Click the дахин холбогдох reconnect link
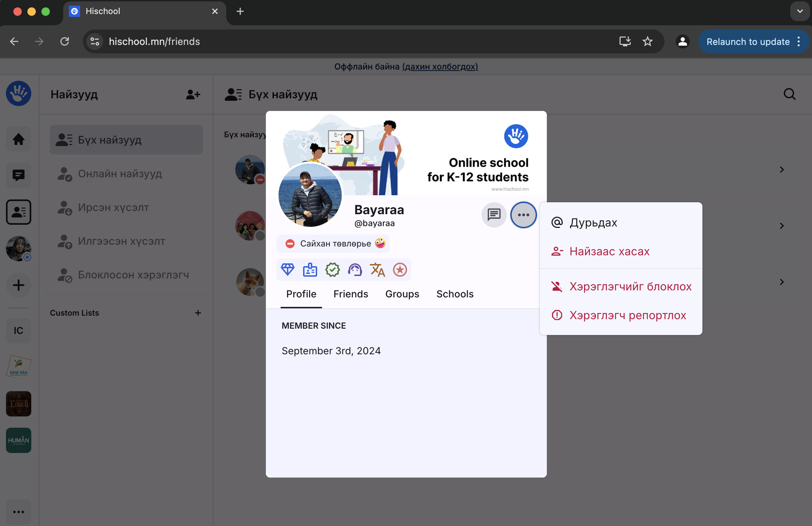The image size is (812, 526). [x=440, y=67]
